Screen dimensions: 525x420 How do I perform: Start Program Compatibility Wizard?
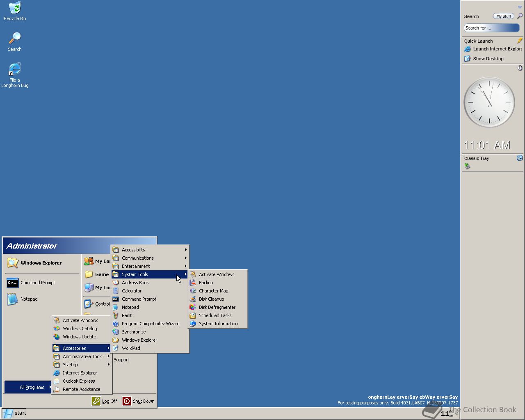coord(150,324)
